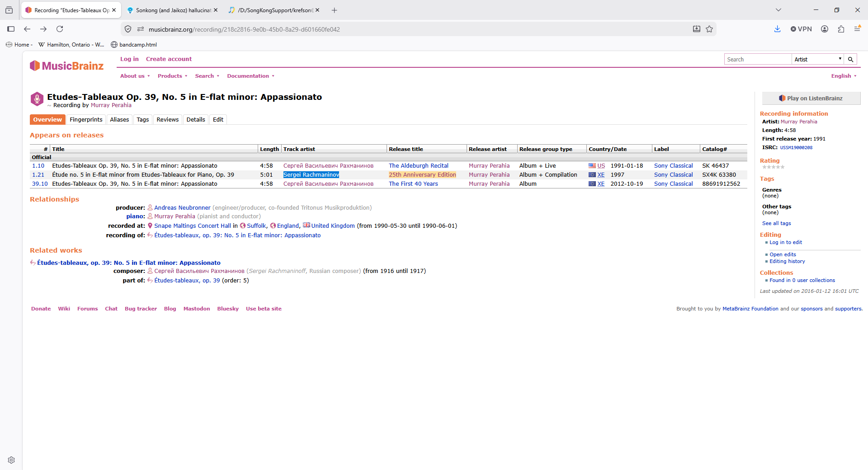Click the site information shield icon
This screenshot has width=868, height=470.
coord(128,29)
